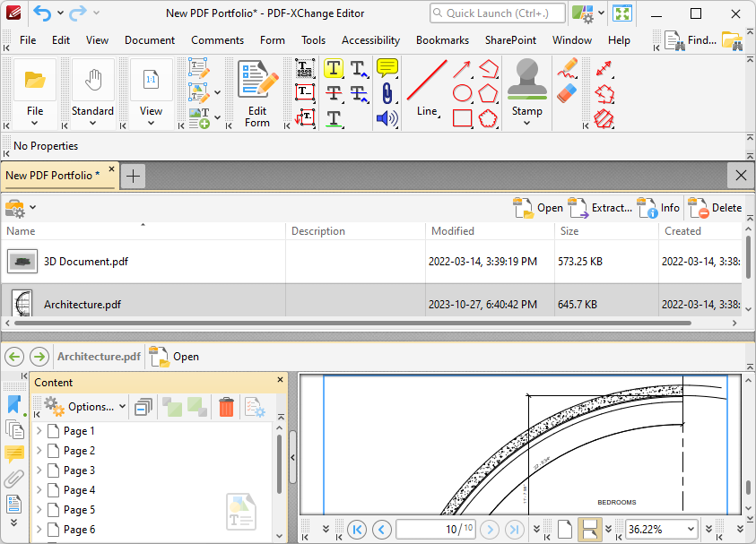Click Extract button in portfolio toolbar
Screen dimensions: 756x544
pos(600,208)
